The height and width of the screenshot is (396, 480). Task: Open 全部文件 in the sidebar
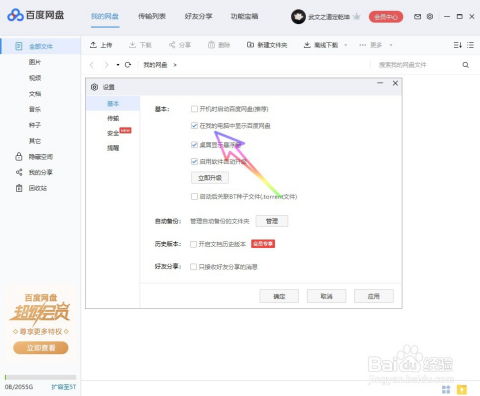40,46
